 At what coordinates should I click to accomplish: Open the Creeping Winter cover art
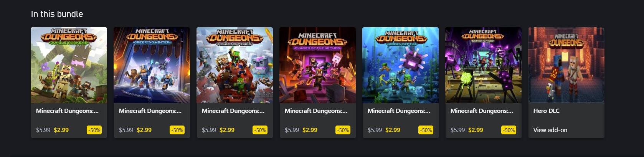[152, 65]
